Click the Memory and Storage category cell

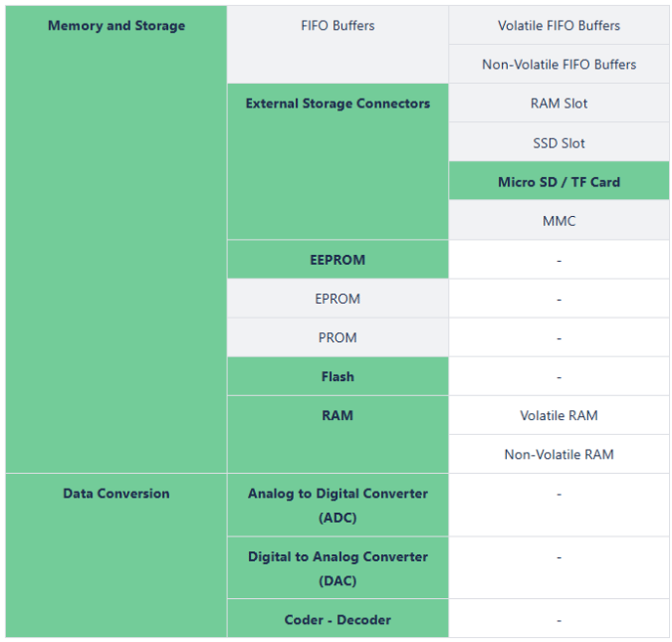coord(116,26)
